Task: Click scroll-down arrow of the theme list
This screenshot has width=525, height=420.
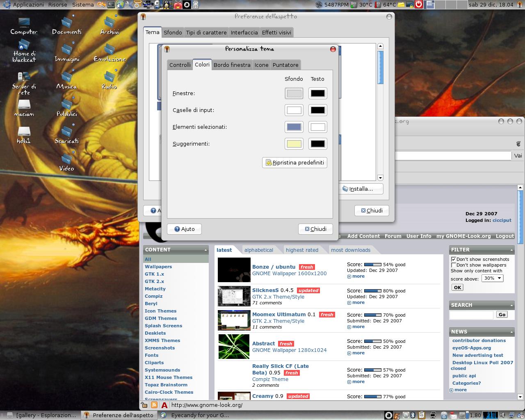Action: (380, 178)
